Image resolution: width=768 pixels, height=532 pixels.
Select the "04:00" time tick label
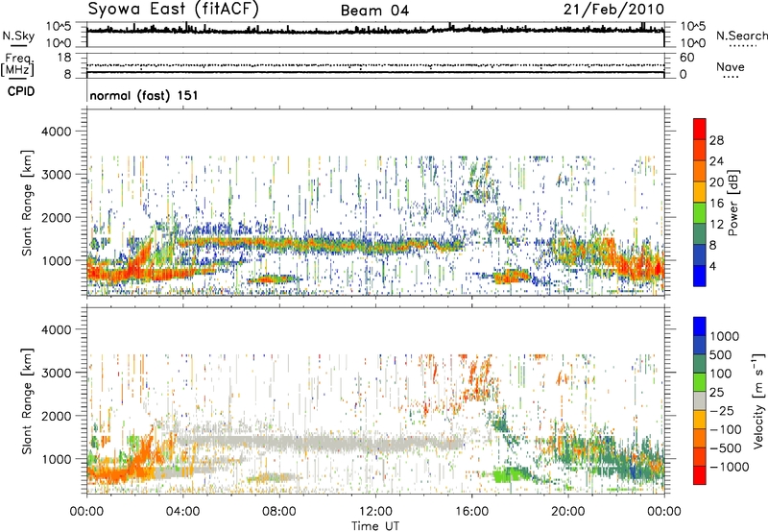point(182,512)
